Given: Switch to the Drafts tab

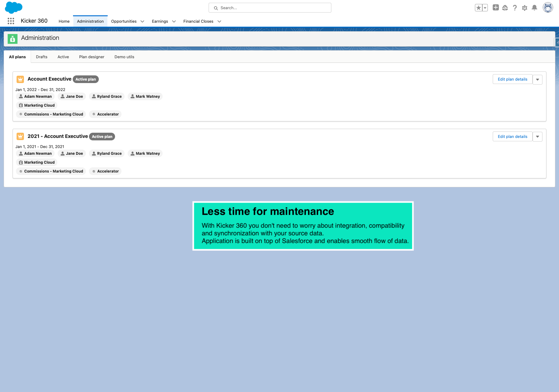Looking at the screenshot, I should coord(42,57).
